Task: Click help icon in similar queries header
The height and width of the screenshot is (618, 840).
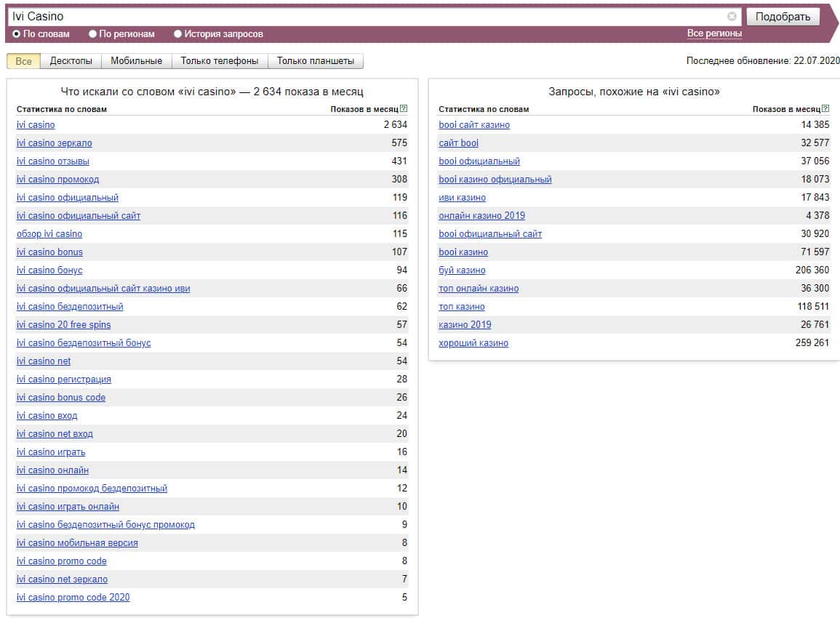Action: tap(825, 109)
